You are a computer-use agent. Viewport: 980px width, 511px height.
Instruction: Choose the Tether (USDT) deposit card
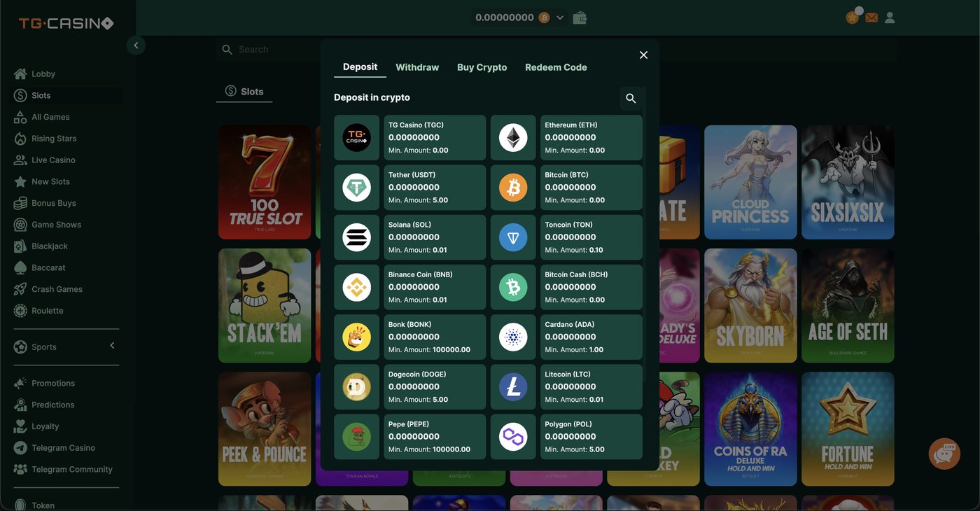(x=435, y=188)
